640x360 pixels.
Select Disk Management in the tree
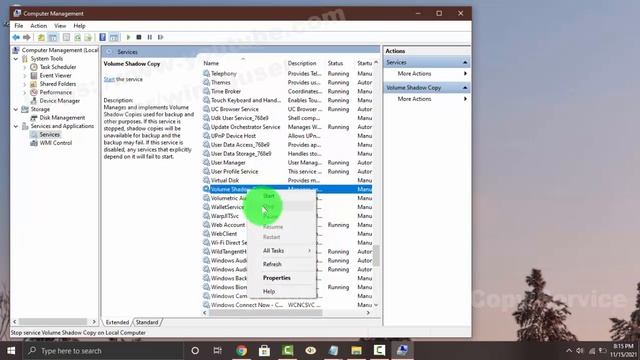[62, 118]
